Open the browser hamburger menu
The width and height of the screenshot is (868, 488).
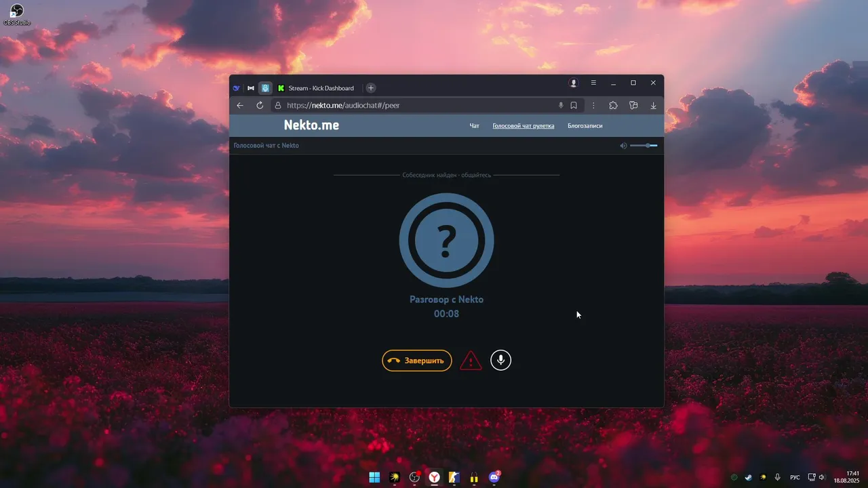(x=593, y=83)
